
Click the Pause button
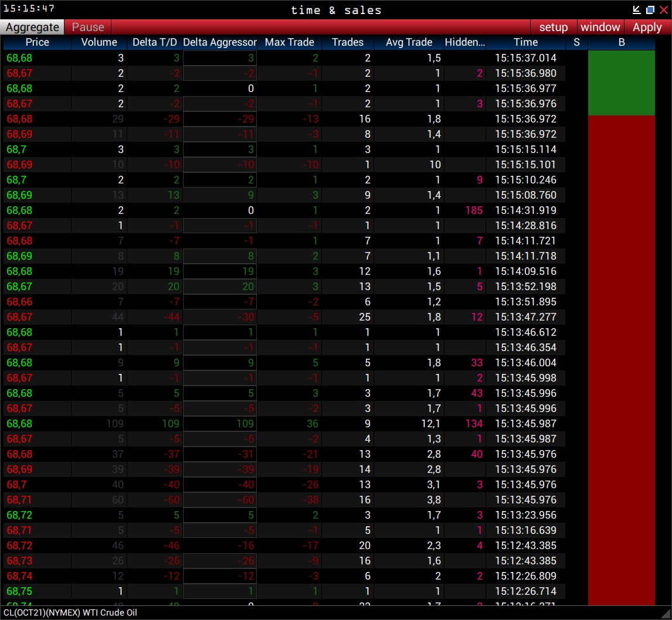pos(87,27)
